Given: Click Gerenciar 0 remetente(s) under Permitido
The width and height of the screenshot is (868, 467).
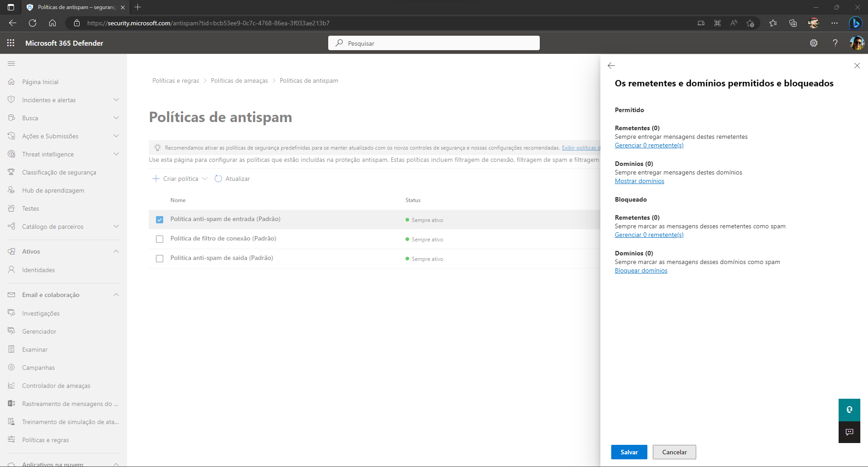Looking at the screenshot, I should 649,145.
